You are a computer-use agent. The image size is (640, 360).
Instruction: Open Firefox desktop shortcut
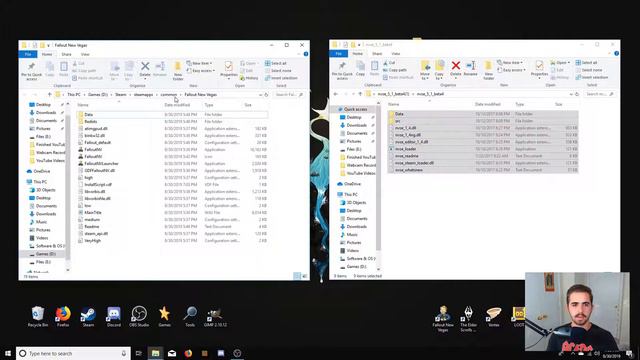(x=63, y=317)
